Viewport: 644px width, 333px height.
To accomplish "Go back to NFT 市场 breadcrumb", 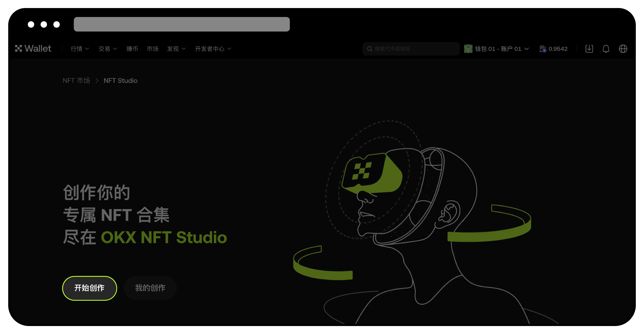I will 76,81.
